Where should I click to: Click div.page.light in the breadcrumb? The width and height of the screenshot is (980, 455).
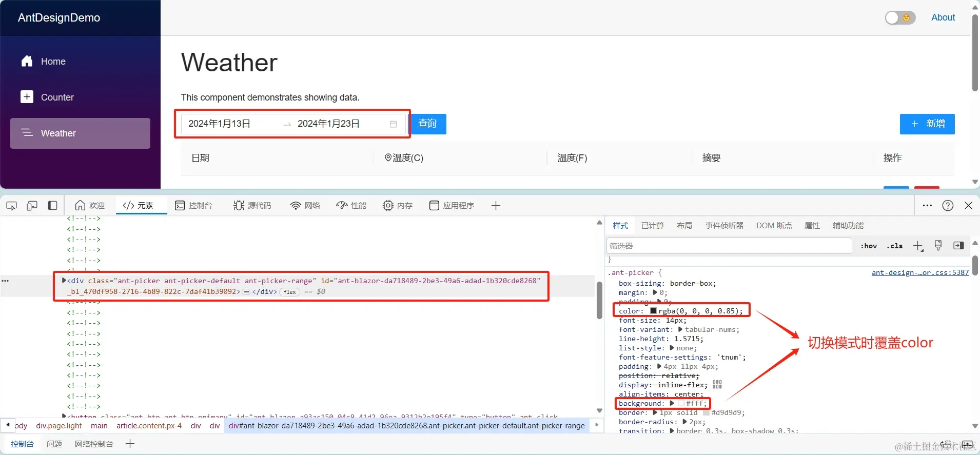click(59, 426)
